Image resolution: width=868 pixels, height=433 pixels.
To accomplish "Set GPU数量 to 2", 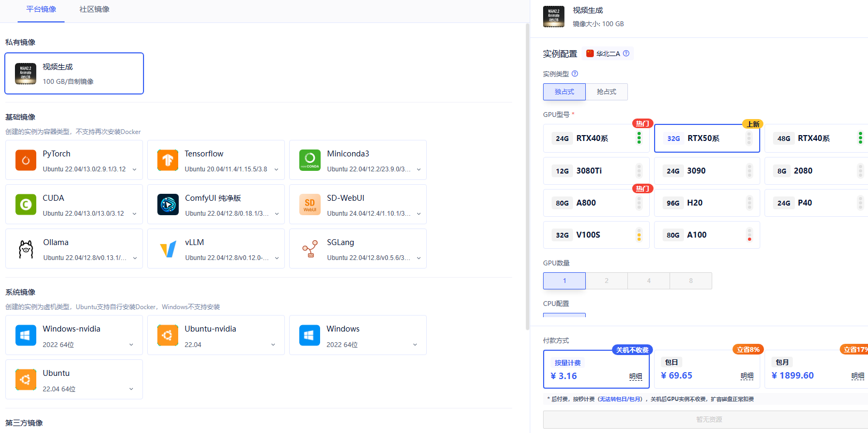I will pos(606,281).
